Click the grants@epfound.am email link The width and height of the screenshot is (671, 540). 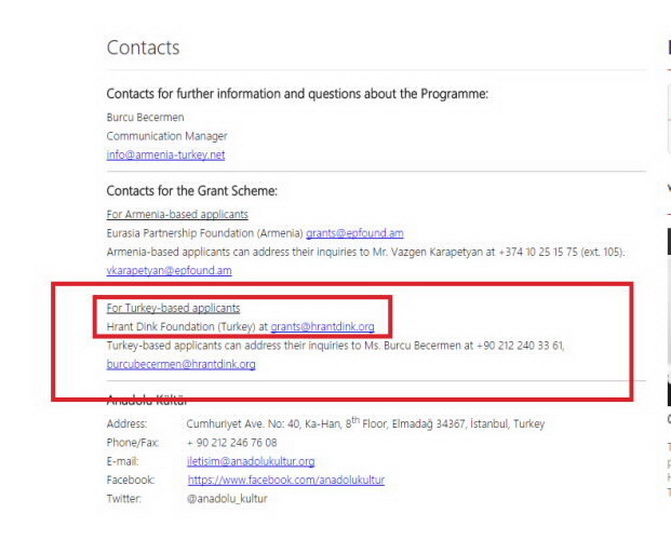[x=355, y=233]
